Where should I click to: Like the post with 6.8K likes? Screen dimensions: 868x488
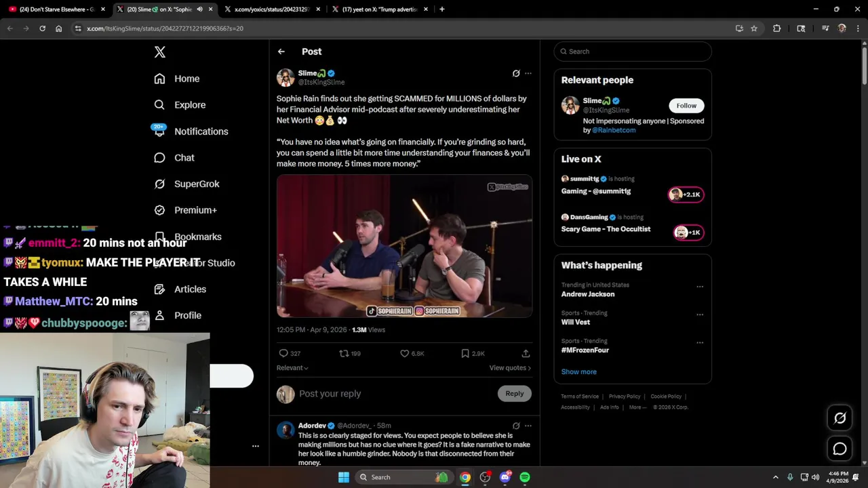405,353
